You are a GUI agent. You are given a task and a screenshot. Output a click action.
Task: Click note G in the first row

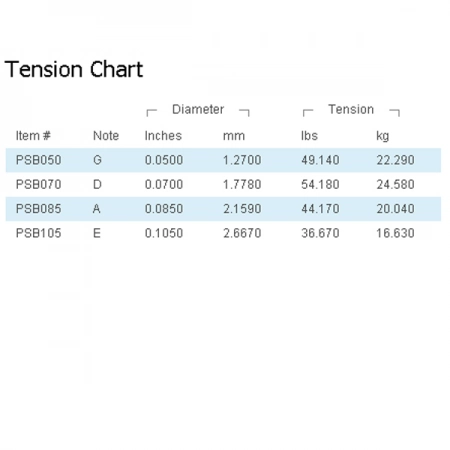tap(97, 160)
